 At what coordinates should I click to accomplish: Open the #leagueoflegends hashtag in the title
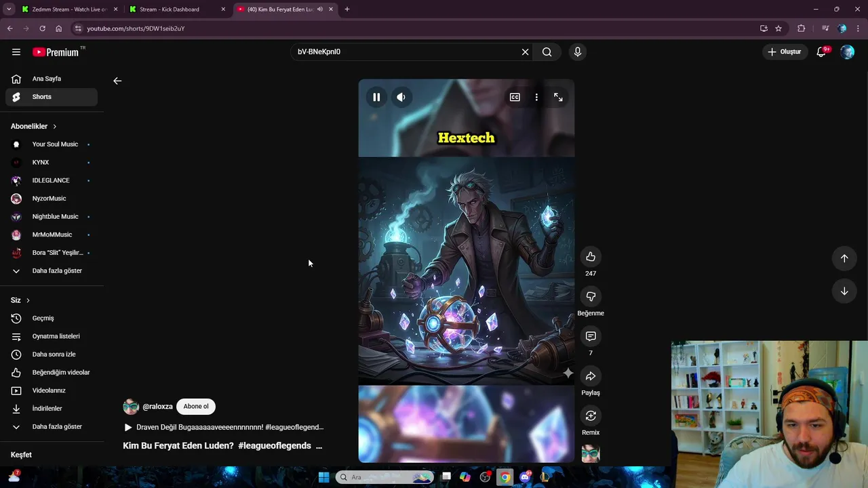[275, 446]
